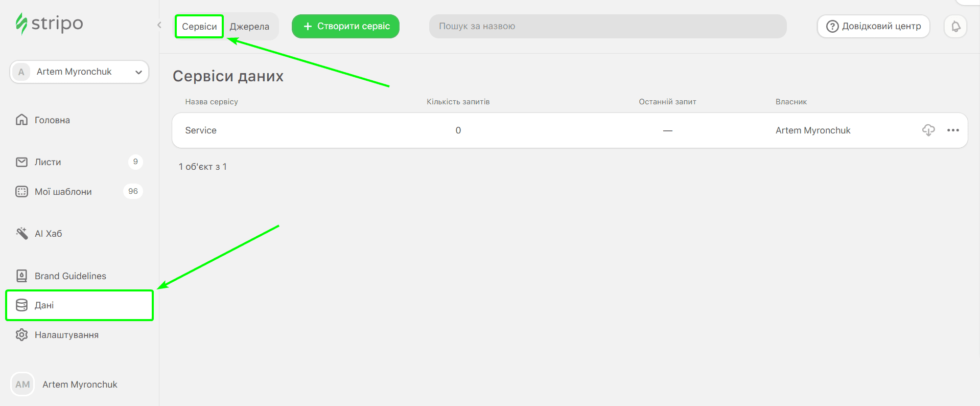Open the Листи emails section
The height and width of the screenshot is (406, 980).
[48, 162]
